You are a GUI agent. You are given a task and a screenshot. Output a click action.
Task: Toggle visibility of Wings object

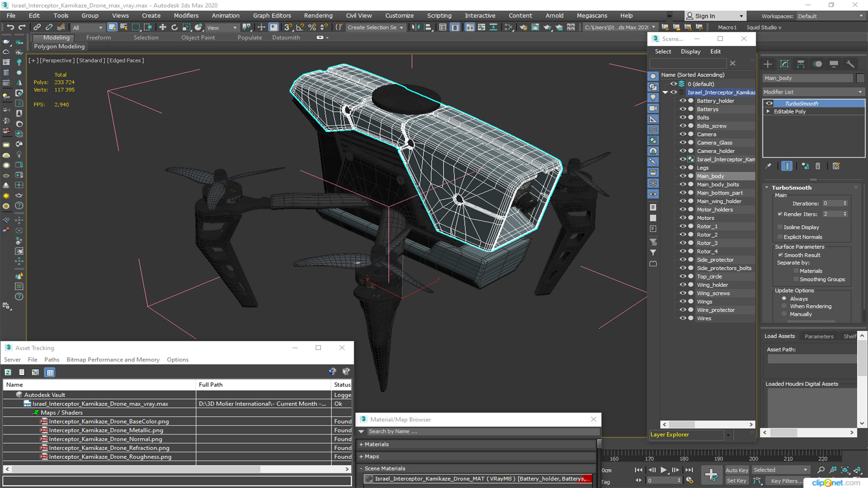tap(683, 301)
